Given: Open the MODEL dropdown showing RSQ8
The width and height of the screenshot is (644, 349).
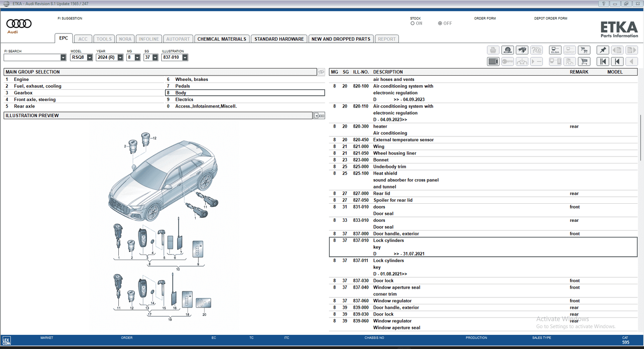Looking at the screenshot, I should coord(90,58).
